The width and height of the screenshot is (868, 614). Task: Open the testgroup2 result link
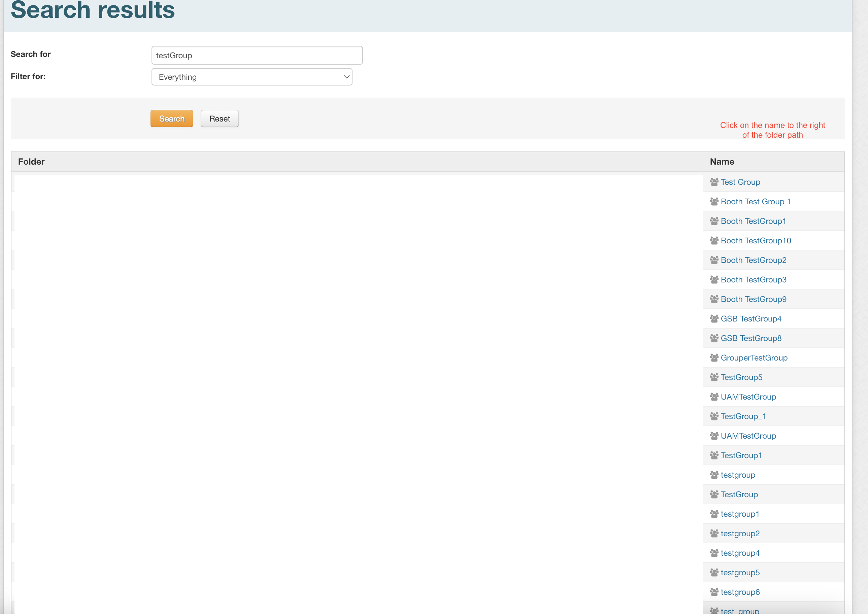[740, 534]
